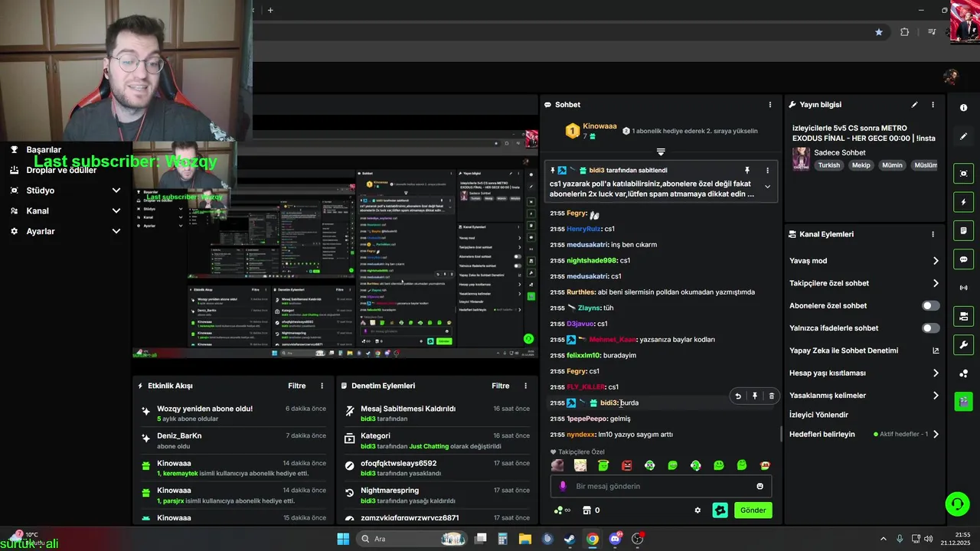Open the Windows Start button
980x551 pixels.
click(343, 539)
